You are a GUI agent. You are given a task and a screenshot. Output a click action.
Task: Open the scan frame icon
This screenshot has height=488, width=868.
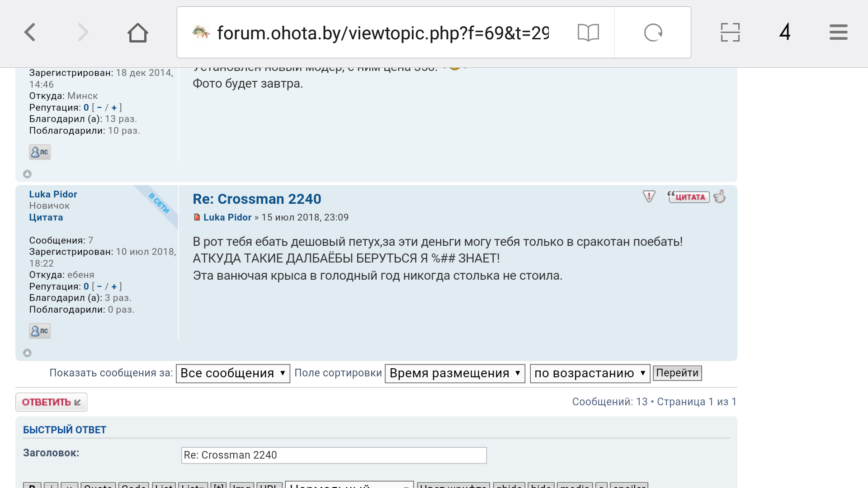(x=730, y=33)
